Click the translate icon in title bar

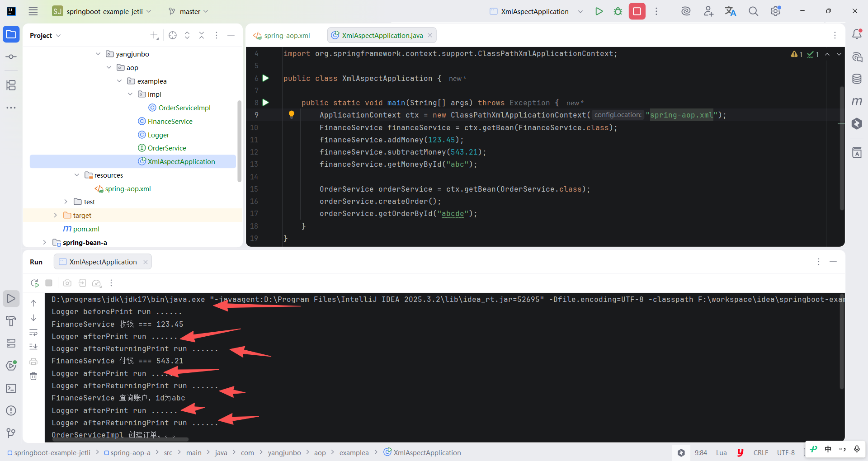731,11
